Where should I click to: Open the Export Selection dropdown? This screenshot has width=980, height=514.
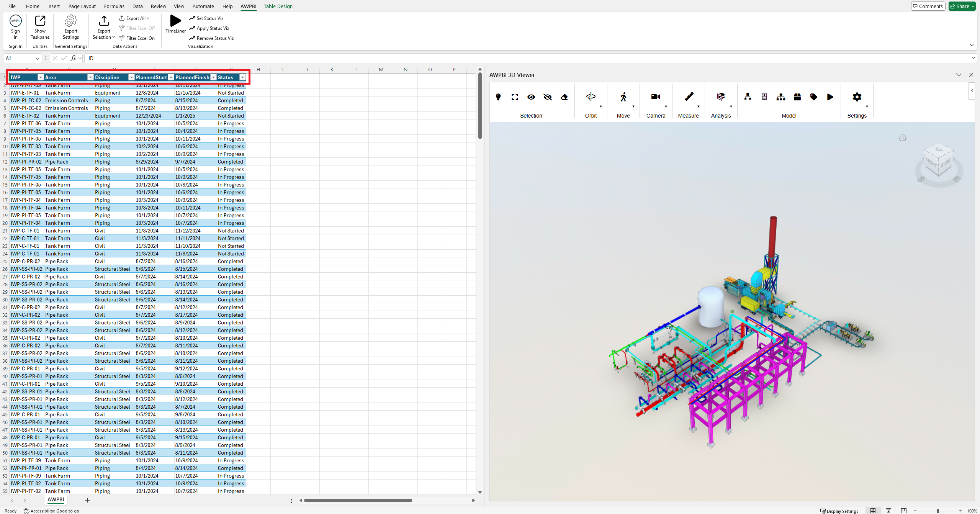coord(104,27)
